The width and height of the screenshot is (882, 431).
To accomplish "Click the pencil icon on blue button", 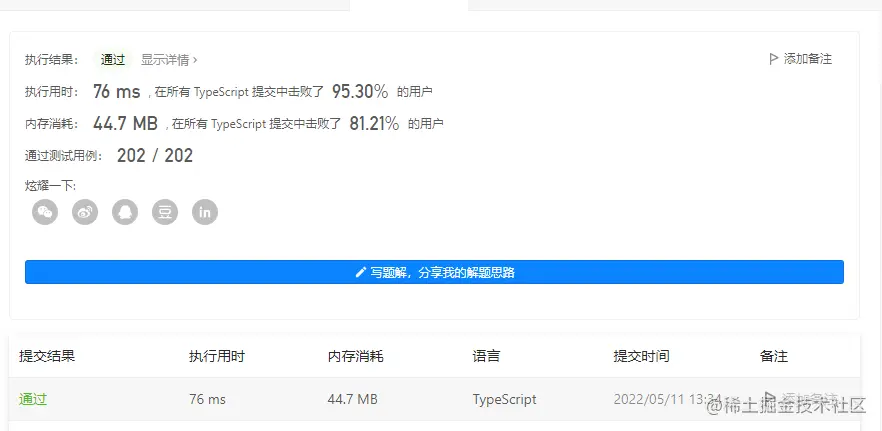I will tap(361, 273).
